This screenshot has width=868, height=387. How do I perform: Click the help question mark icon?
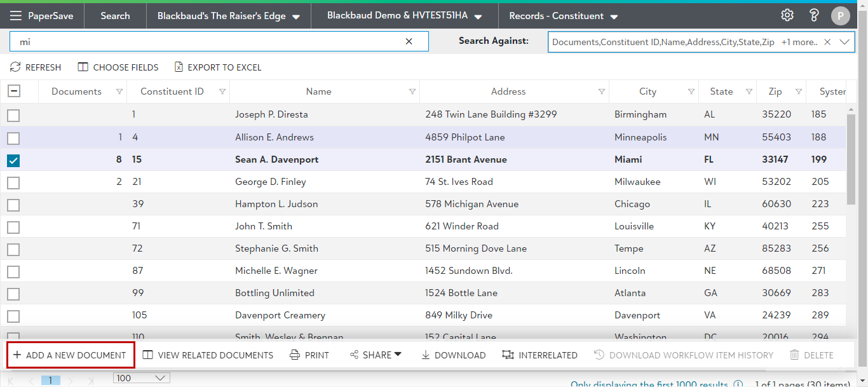[814, 15]
